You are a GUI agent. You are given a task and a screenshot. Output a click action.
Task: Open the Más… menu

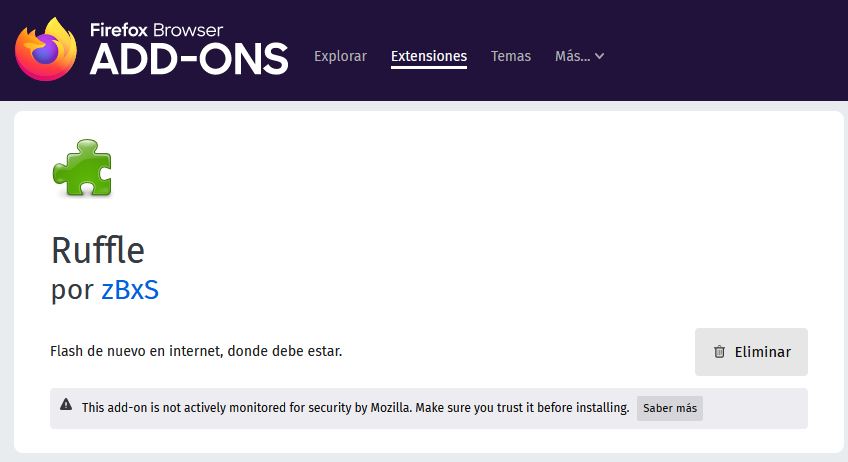coord(579,56)
